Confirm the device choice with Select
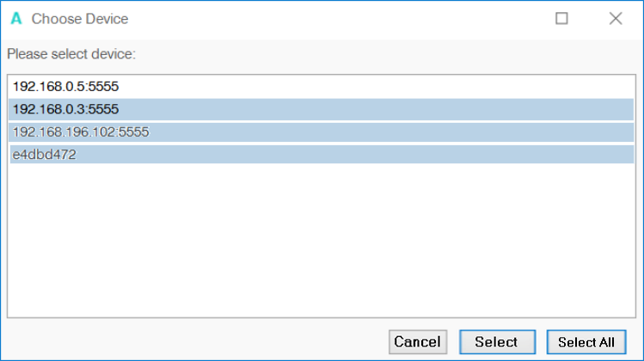This screenshot has height=361, width=644. 496,341
